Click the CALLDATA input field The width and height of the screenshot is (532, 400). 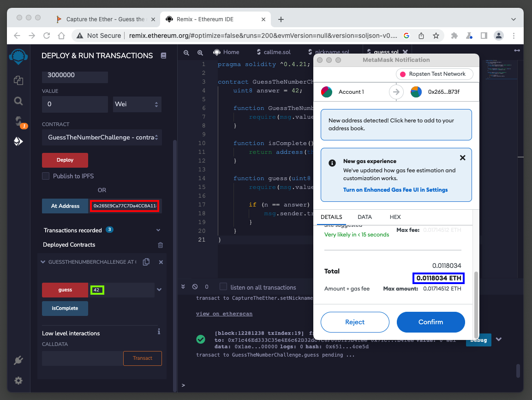coord(83,358)
